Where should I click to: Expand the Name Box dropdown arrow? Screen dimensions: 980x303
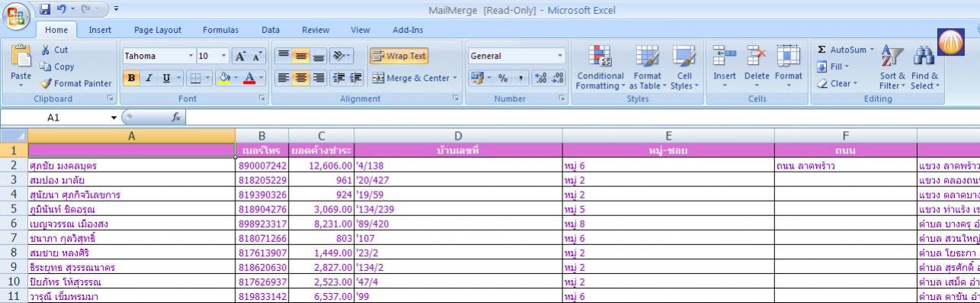[x=114, y=118]
